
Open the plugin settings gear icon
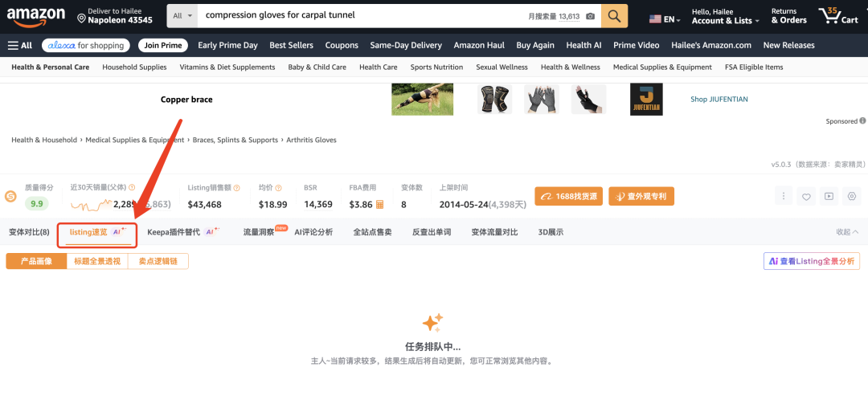pos(852,197)
